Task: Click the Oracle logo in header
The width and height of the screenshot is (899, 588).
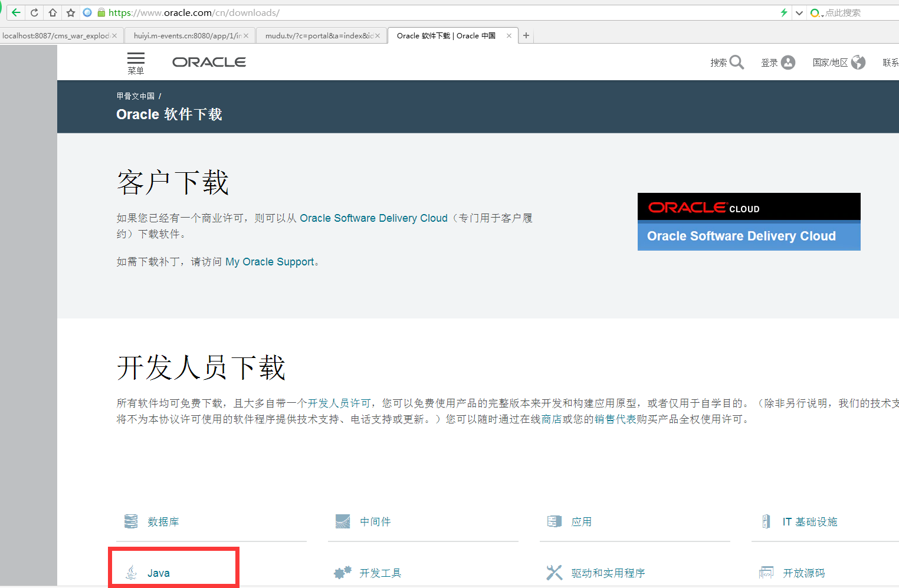Action: point(209,62)
